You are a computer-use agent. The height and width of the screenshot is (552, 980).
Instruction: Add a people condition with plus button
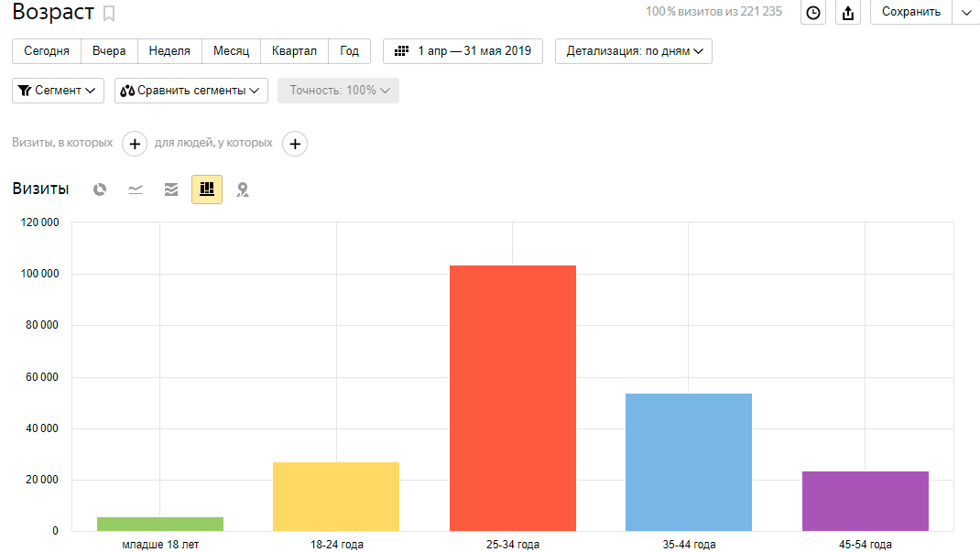pos(294,144)
